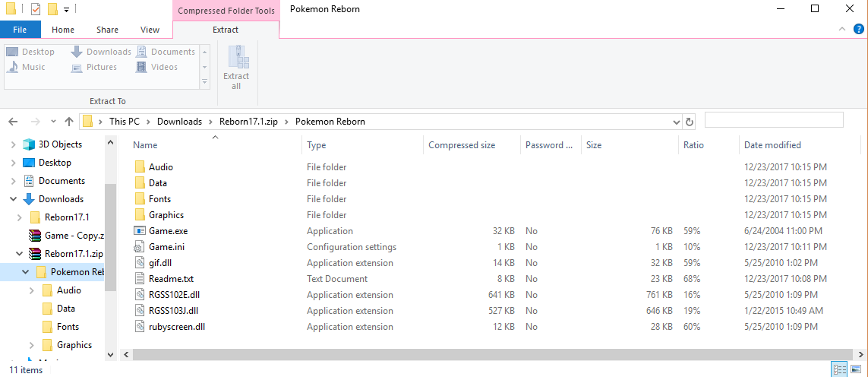This screenshot has width=868, height=377.
Task: Open the File menu
Action: pos(20,30)
